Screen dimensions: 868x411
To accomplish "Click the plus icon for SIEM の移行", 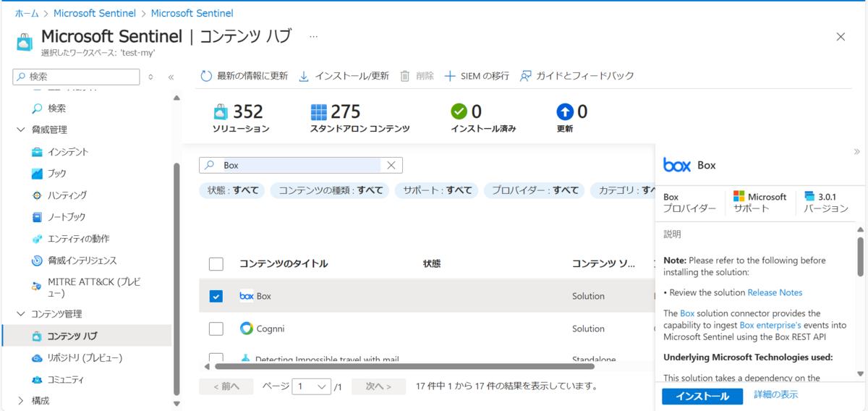I will click(450, 76).
